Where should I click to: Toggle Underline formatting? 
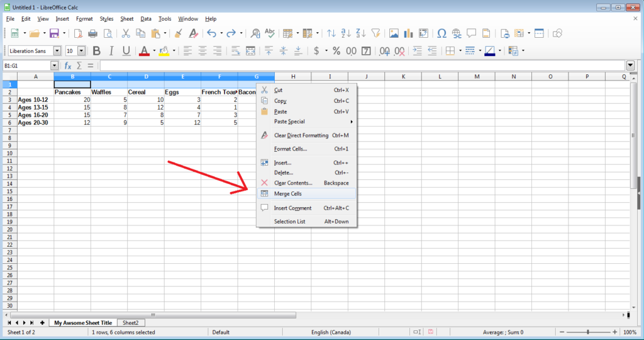tap(126, 51)
